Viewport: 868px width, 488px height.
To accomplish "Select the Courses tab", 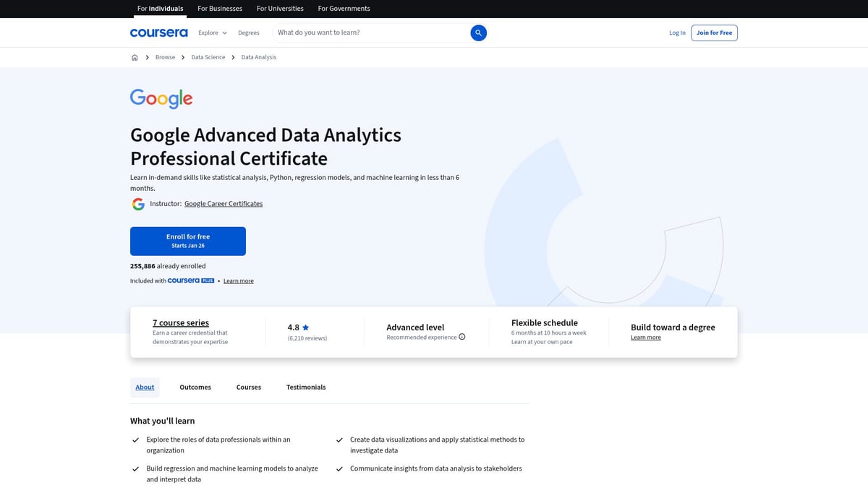I will (249, 388).
